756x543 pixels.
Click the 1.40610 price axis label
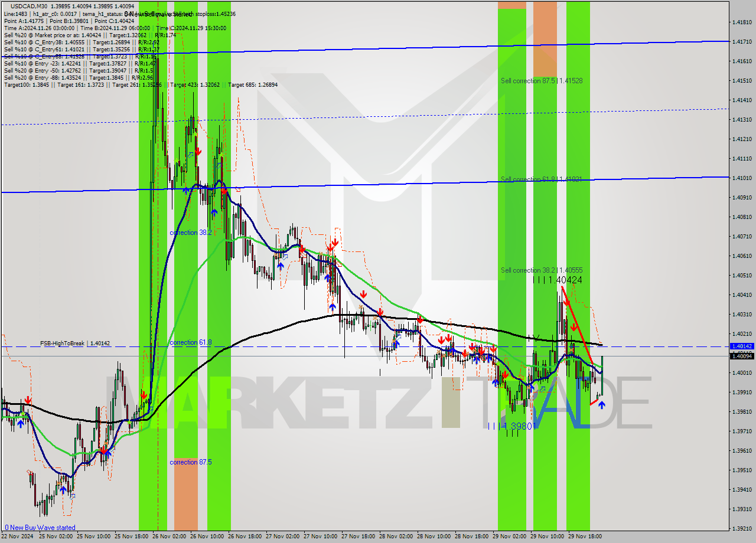(x=741, y=256)
